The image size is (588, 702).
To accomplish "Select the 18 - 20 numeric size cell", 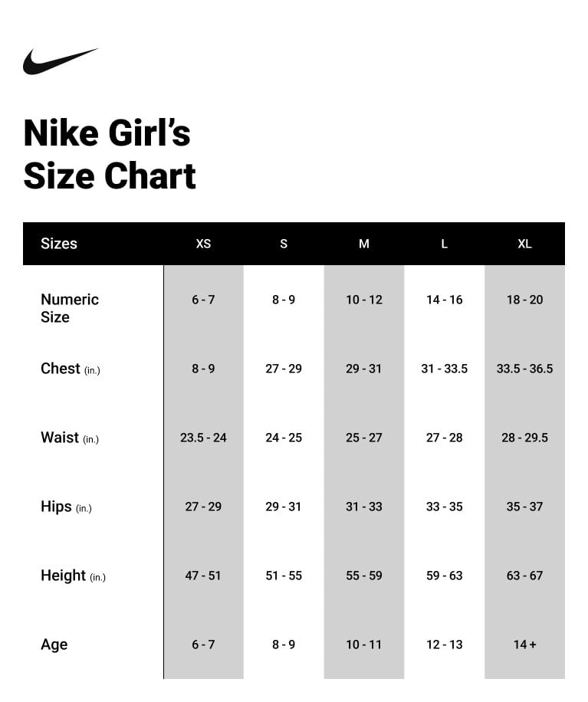I will pos(524,300).
